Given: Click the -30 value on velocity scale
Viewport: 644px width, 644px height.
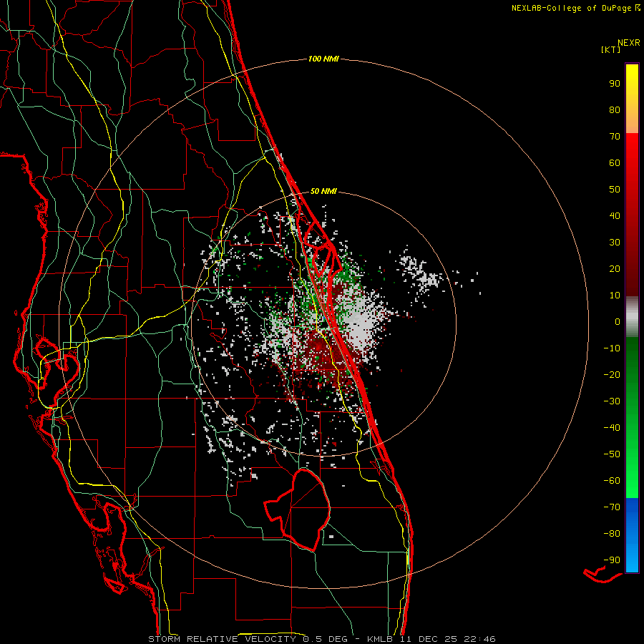Looking at the screenshot, I should 612,401.
